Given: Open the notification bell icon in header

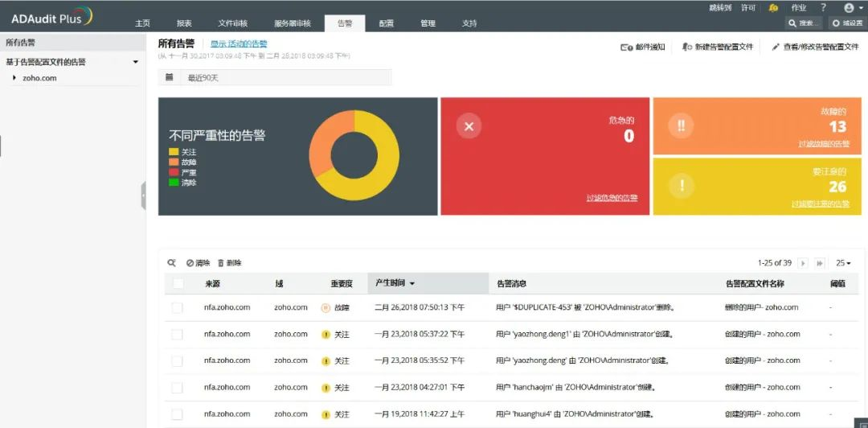Looking at the screenshot, I should tap(773, 8).
